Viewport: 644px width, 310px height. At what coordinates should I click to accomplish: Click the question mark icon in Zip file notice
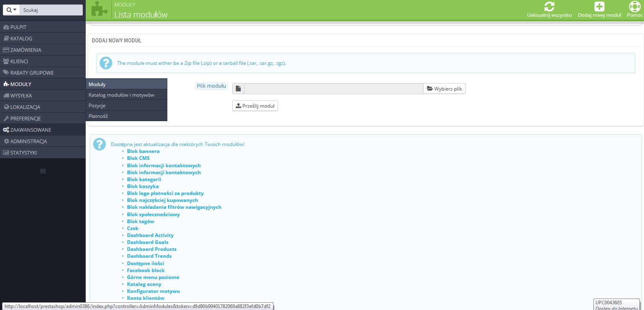[106, 63]
